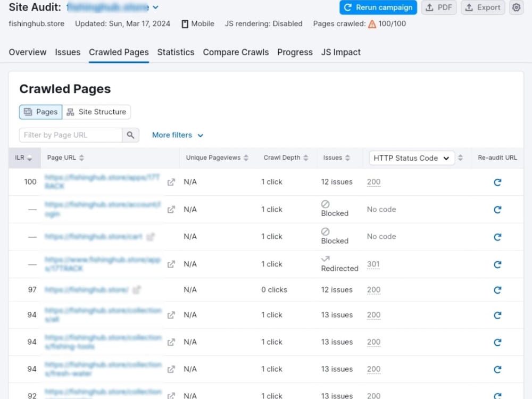Re-audit the ILR 97 row URL
Screen dimensions: 532x399
point(497,290)
